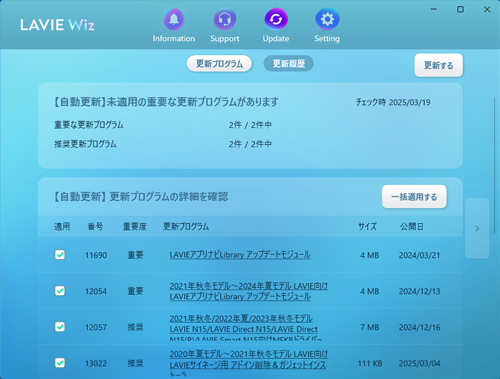The width and height of the screenshot is (500, 379).
Task: Select the number cell 11690
Action: coord(96,255)
